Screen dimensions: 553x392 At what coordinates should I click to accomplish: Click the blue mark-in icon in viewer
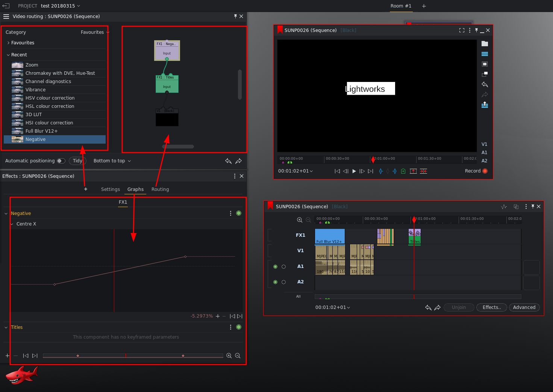click(381, 171)
